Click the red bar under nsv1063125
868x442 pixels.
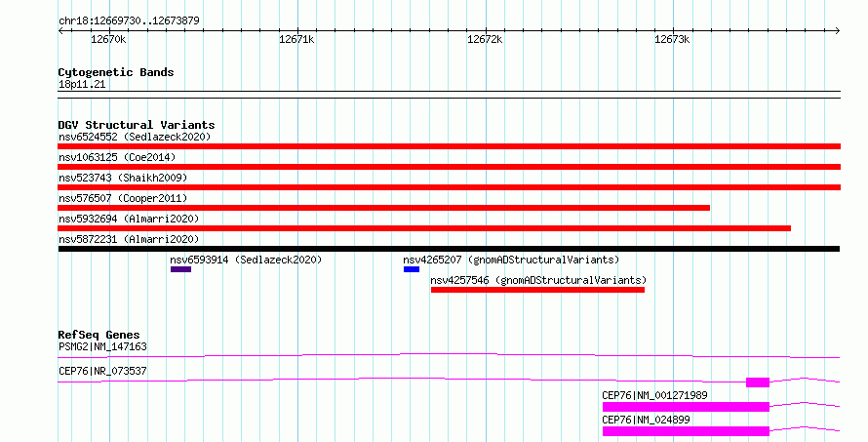tap(449, 167)
